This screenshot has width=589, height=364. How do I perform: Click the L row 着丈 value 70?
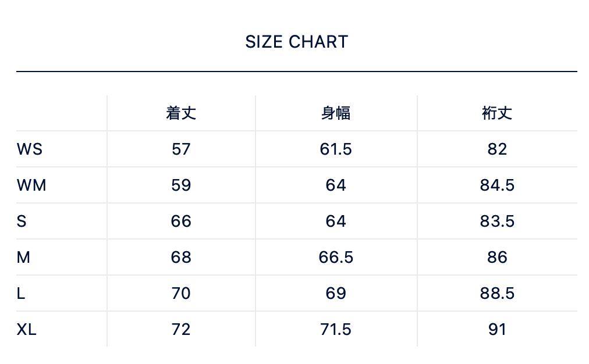[x=181, y=294]
